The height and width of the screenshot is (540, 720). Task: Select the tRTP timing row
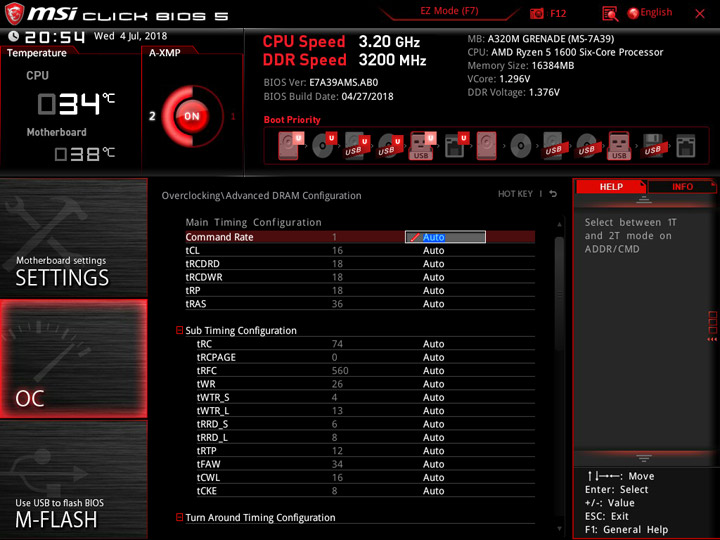(366, 450)
